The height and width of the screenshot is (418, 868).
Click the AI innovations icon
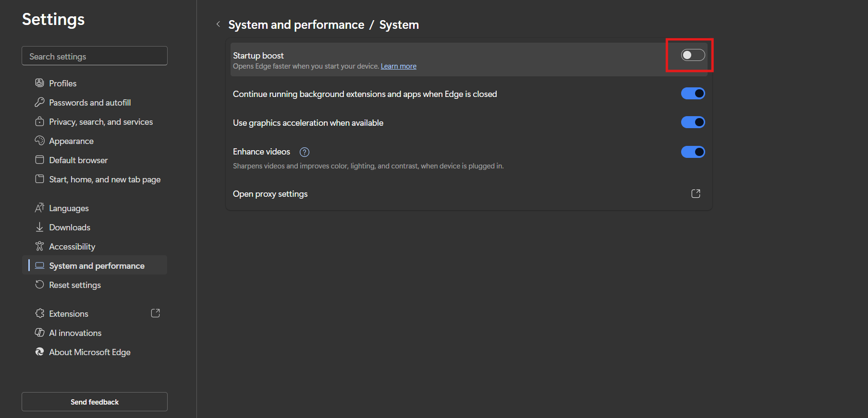(x=39, y=333)
